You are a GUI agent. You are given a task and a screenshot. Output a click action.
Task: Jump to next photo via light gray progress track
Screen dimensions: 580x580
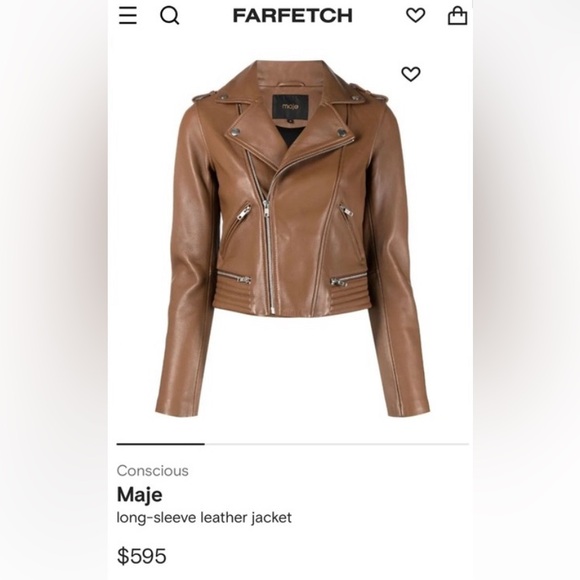click(x=337, y=444)
